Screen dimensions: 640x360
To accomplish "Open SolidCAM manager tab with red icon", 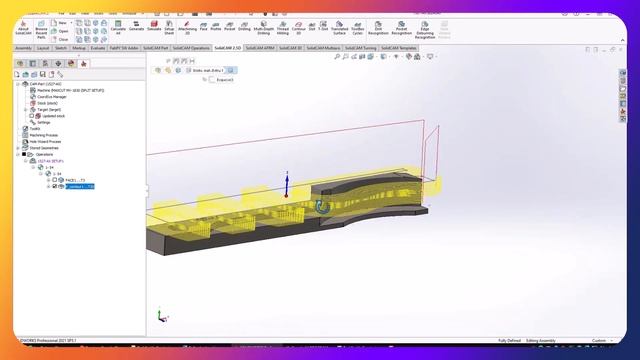I will click(84, 64).
